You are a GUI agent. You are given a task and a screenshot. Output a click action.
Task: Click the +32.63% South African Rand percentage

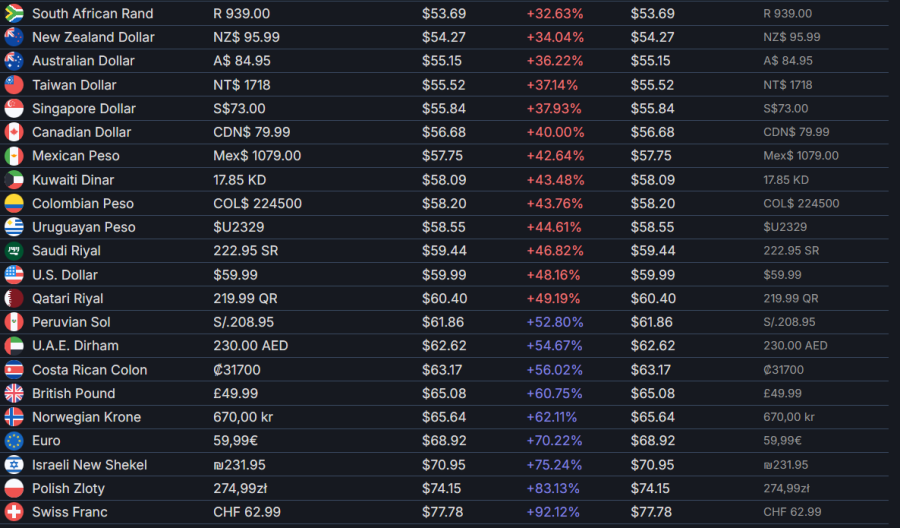pyautogui.click(x=555, y=14)
